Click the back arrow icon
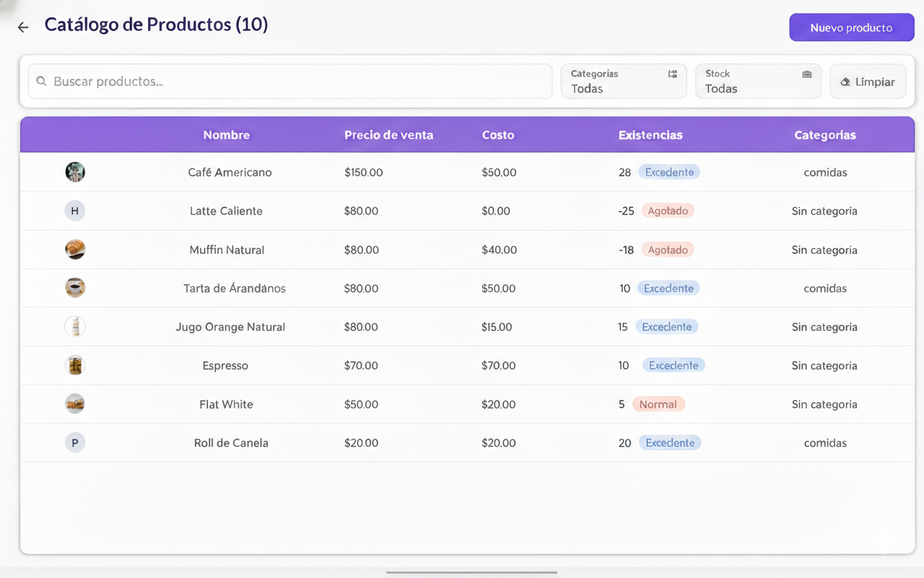Image resolution: width=924 pixels, height=578 pixels. 23,27
